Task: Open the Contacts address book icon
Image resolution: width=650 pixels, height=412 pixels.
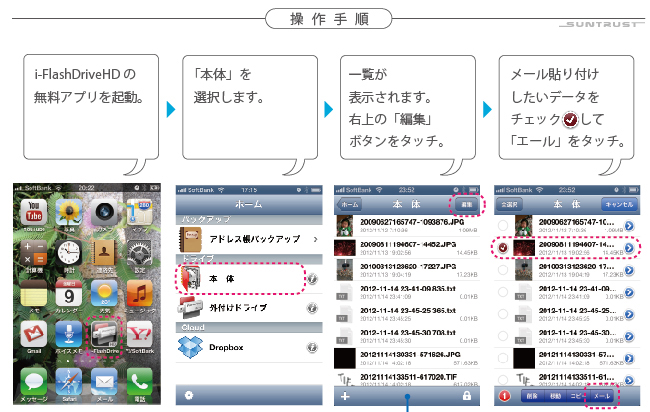Action: 104,253
